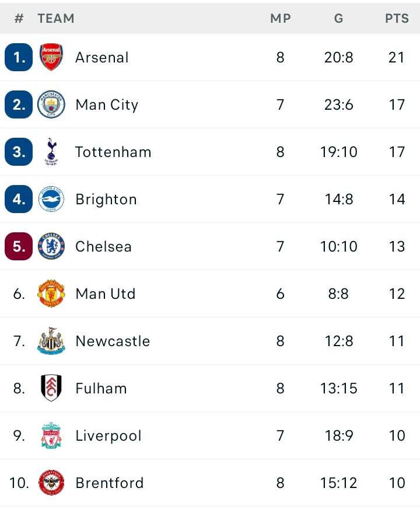Open the Arsenal team name link
The height and width of the screenshot is (509, 420).
(102, 57)
